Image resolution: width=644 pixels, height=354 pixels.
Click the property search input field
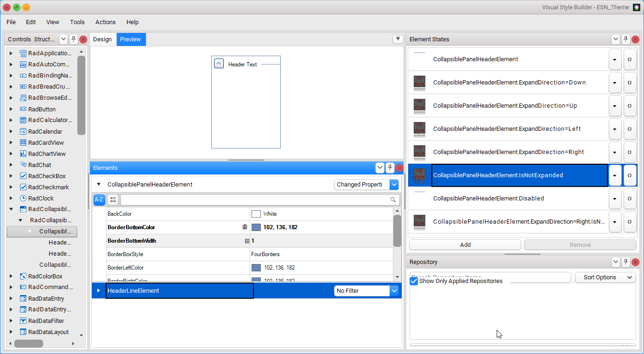(254, 200)
